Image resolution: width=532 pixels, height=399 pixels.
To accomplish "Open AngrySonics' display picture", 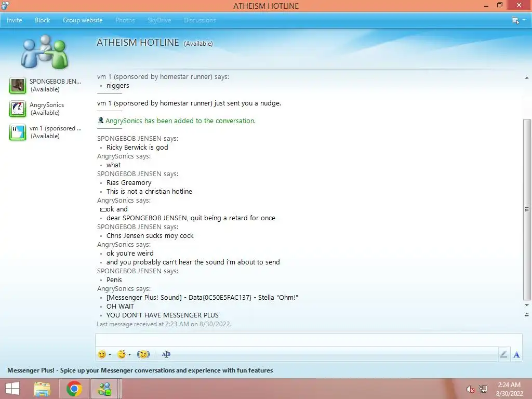I will [x=17, y=109].
